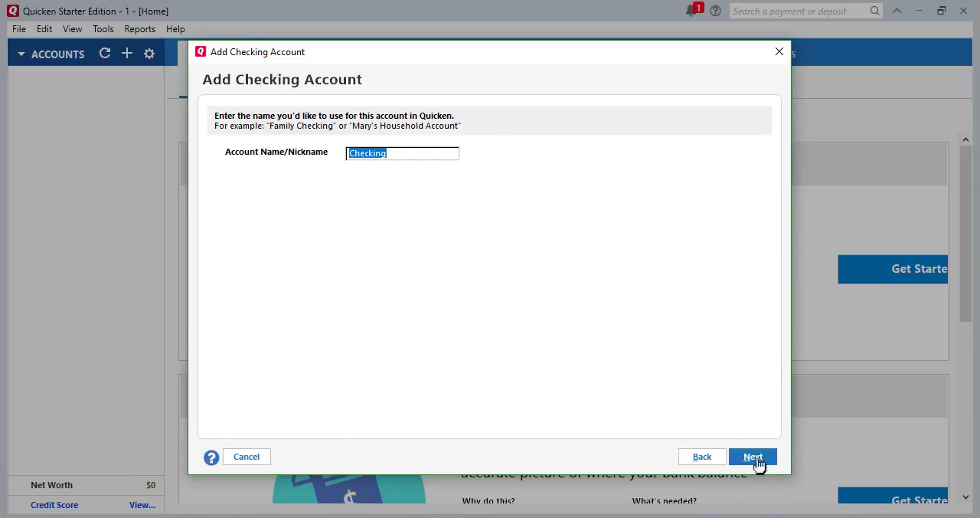
Task: Open account bar settings gear
Action: 149,54
